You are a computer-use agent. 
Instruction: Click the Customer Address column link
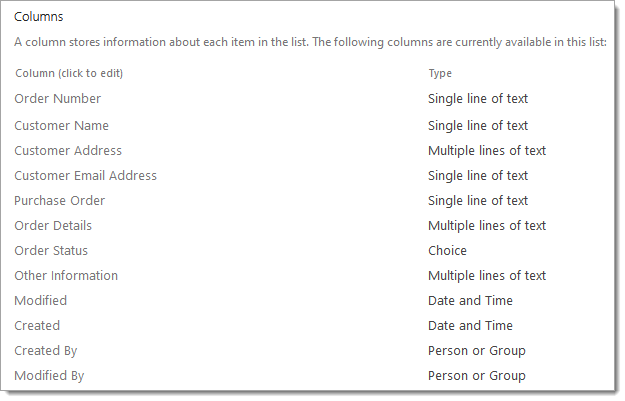68,151
